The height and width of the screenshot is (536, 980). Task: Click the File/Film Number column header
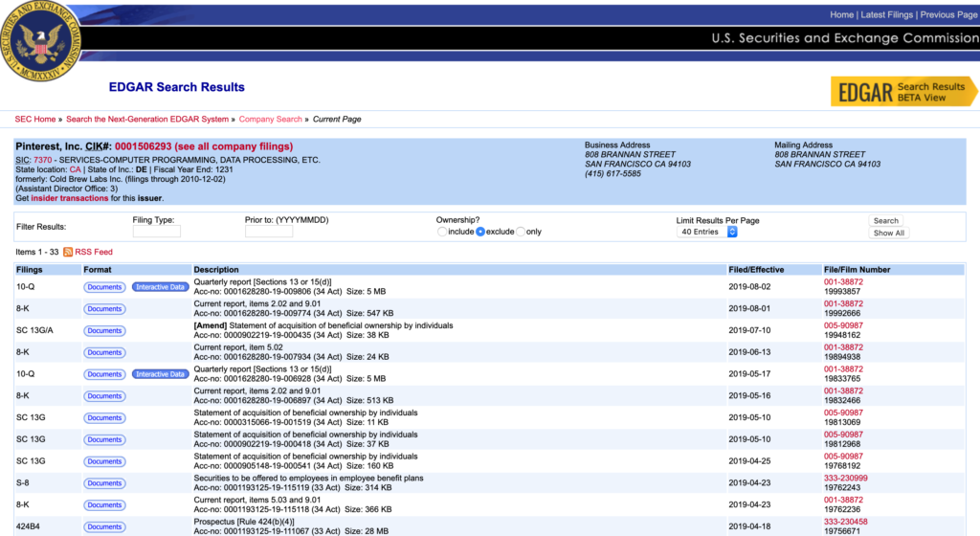[x=857, y=270]
